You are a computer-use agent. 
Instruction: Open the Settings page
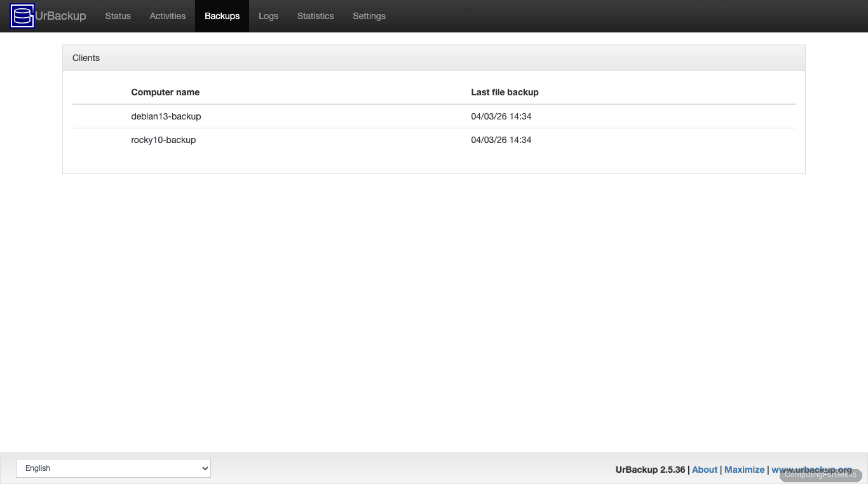(369, 16)
